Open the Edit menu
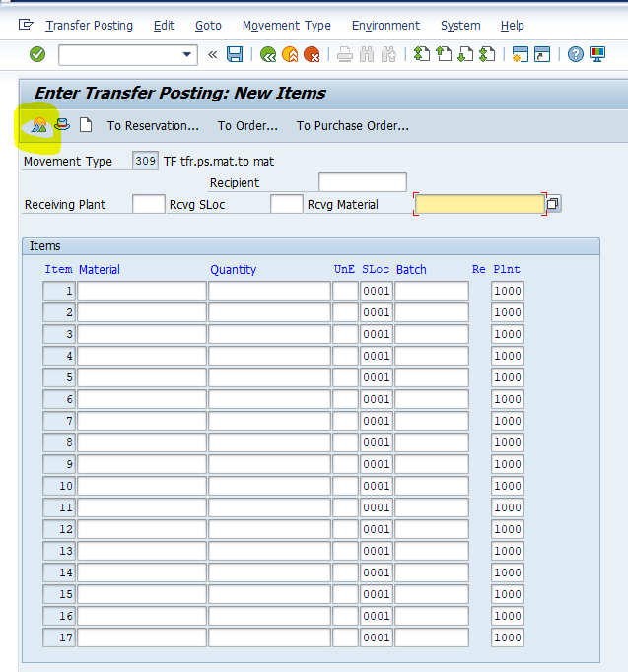This screenshot has height=672, width=628. tap(164, 26)
